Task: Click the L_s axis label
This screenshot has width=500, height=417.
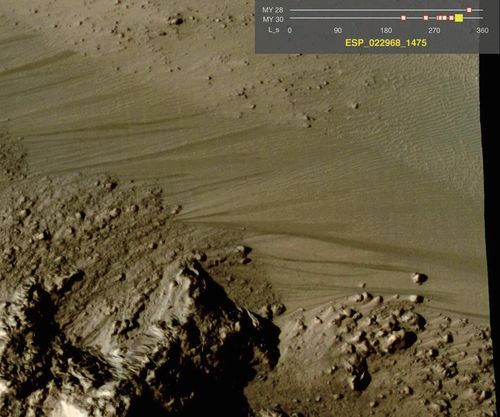Action: click(274, 30)
